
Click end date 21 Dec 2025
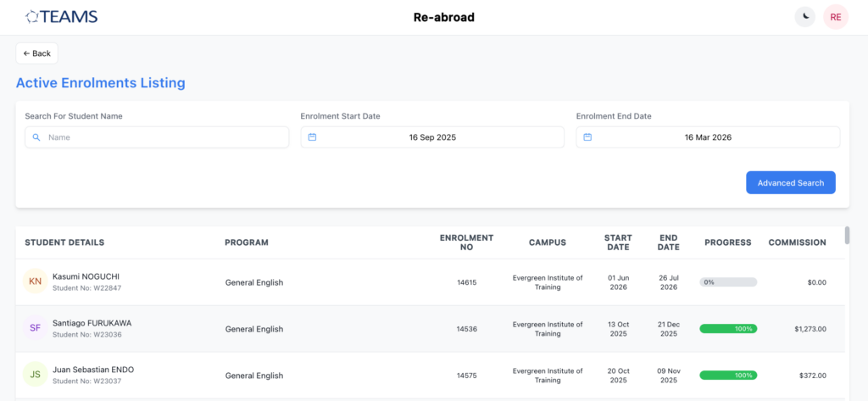coord(668,329)
